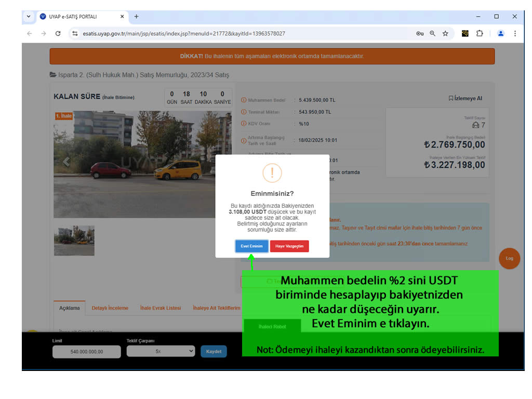Image resolution: width=532 pixels, height=399 pixels.
Task: Click the 18/02/2025 10:01 date value
Action: pyautogui.click(x=318, y=140)
